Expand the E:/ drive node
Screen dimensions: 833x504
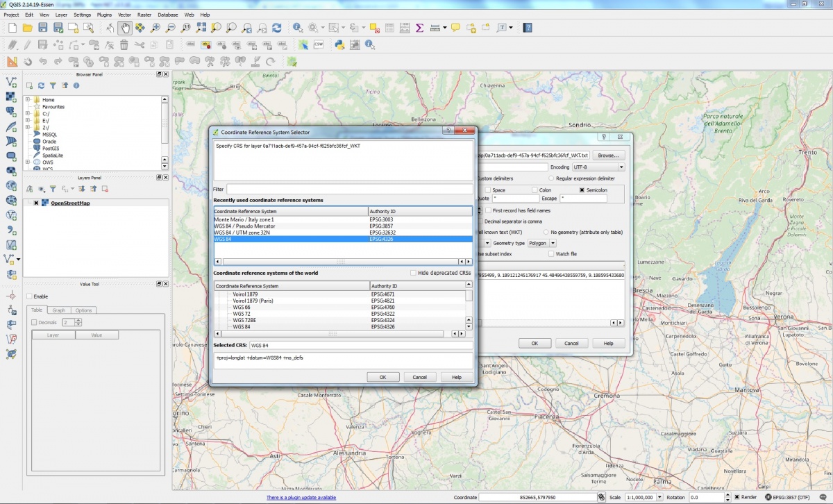click(x=28, y=121)
